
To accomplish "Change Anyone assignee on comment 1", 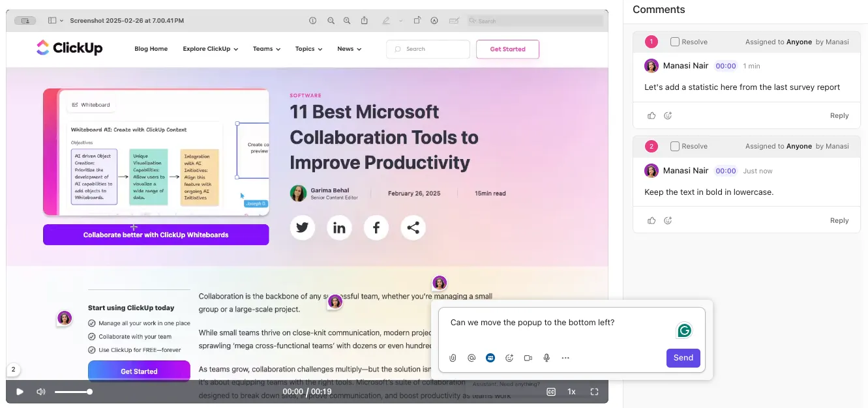I will [799, 42].
